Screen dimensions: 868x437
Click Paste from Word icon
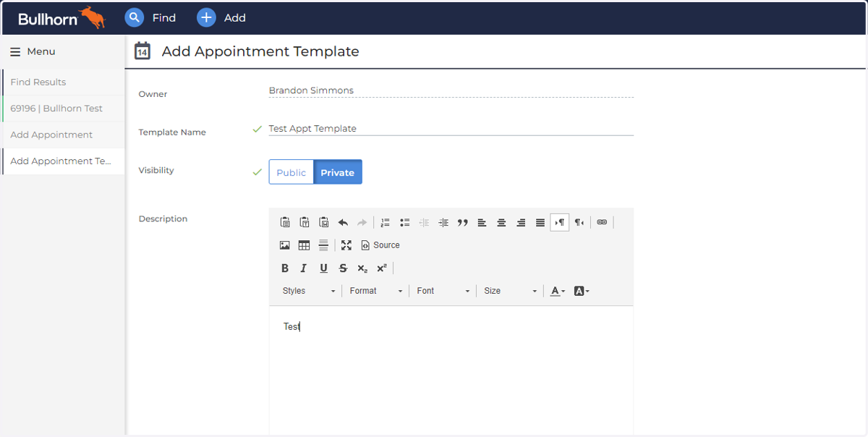pos(324,223)
